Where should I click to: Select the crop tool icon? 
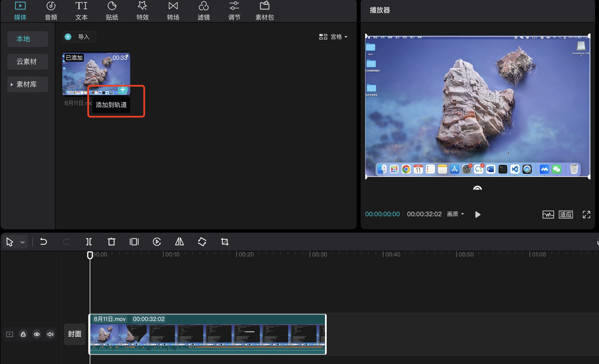coord(224,242)
